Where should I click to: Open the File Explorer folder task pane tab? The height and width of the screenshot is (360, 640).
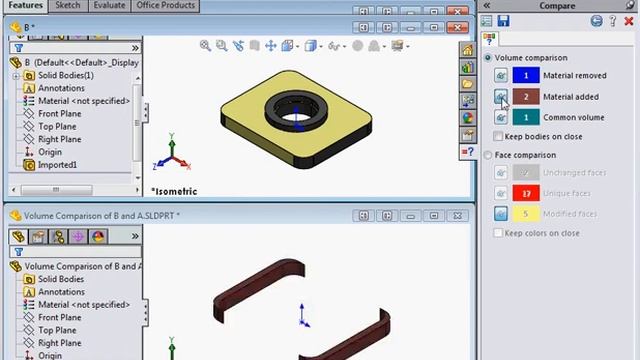click(x=467, y=84)
